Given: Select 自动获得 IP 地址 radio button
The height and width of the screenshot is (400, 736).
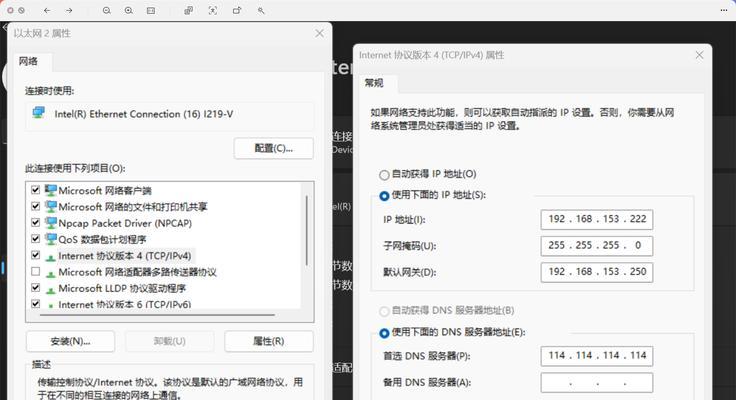Looking at the screenshot, I should [384, 175].
